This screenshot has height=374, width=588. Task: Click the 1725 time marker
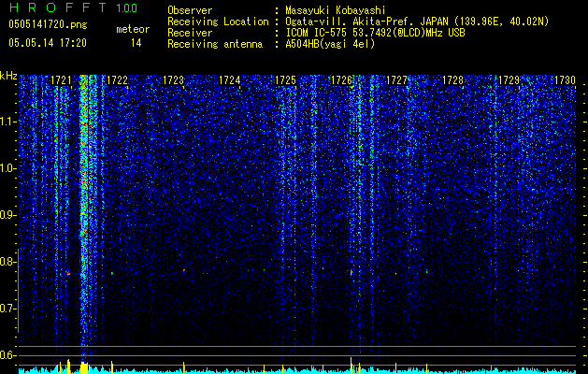click(x=285, y=79)
